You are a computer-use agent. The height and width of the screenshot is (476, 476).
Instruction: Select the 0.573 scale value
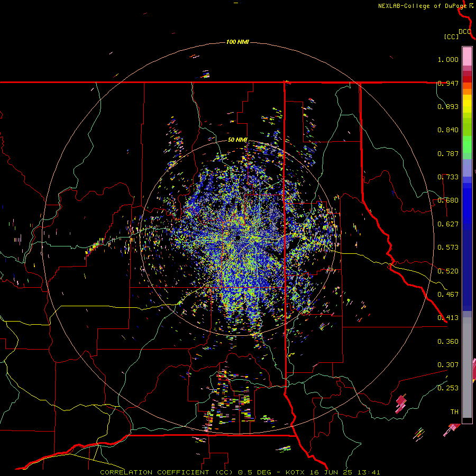click(x=448, y=248)
